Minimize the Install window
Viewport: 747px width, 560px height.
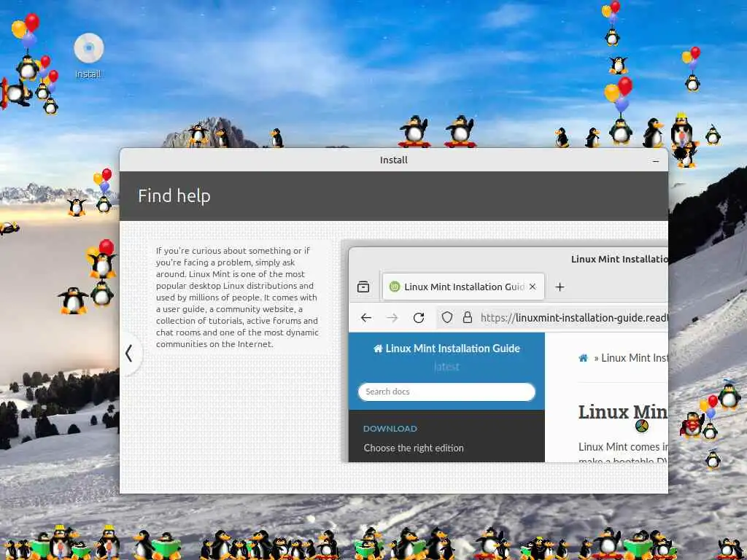point(656,161)
